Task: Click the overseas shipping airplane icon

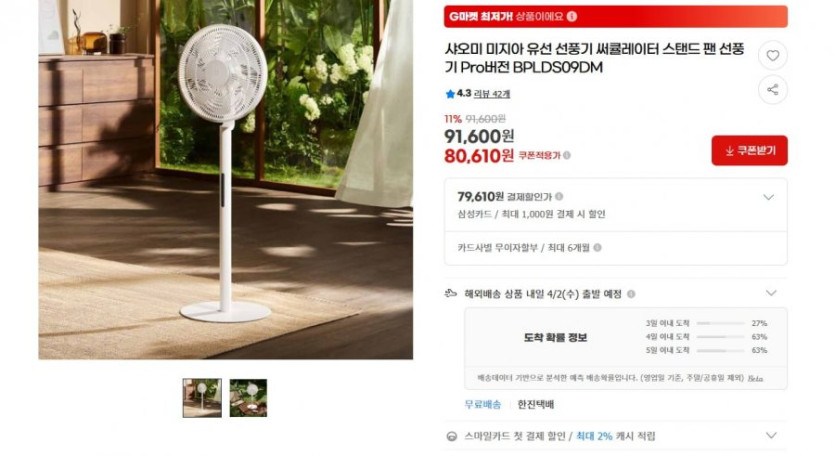Action: (451, 294)
